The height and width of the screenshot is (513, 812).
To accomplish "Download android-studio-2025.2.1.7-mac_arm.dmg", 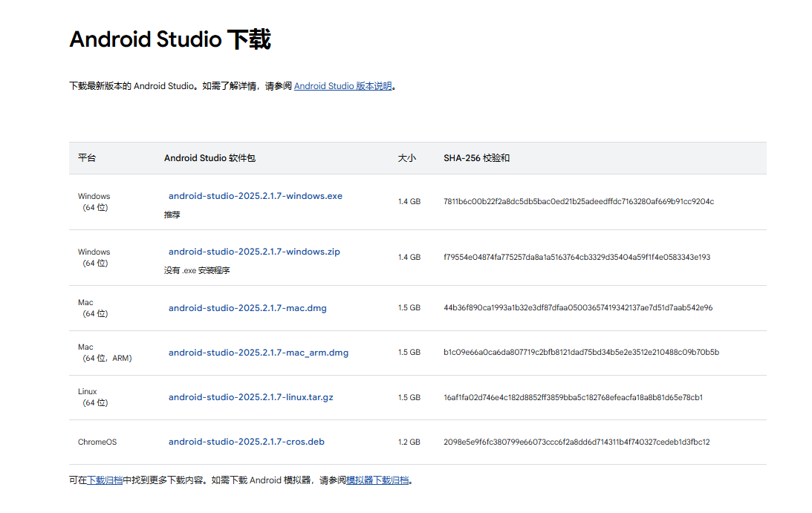I will coord(259,353).
